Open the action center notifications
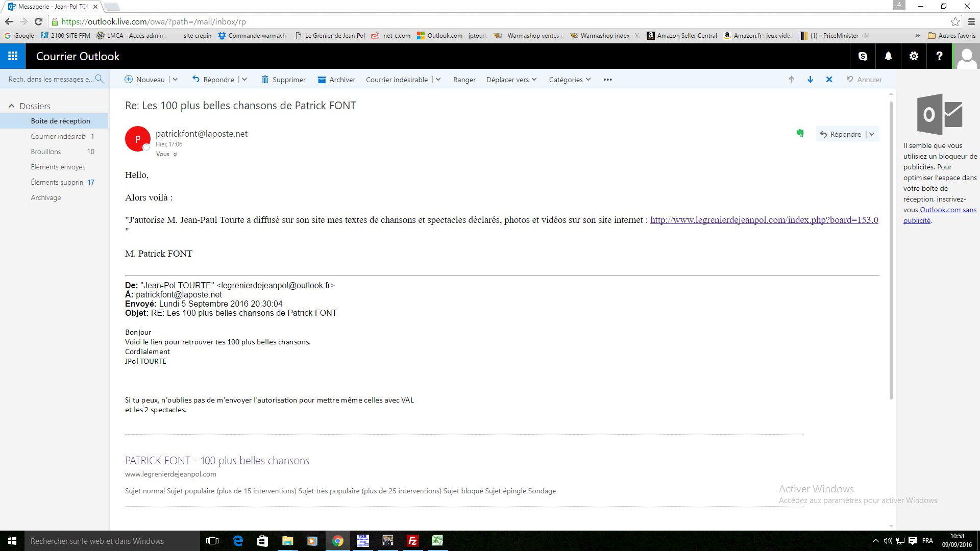Image resolution: width=980 pixels, height=551 pixels. point(912,541)
